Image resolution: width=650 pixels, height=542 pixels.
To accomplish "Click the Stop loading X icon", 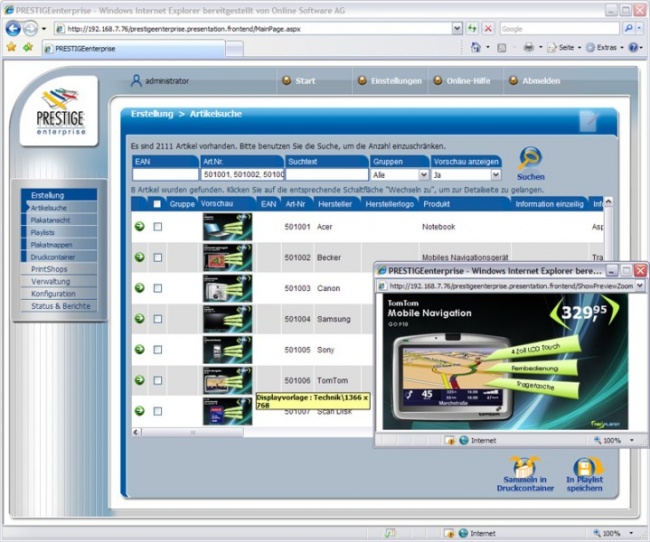I will click(488, 29).
